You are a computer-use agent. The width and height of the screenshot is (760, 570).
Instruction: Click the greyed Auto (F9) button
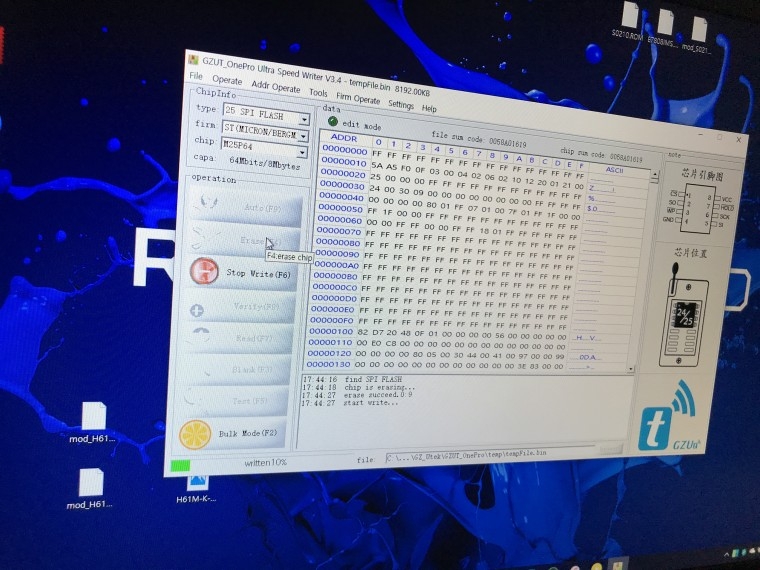click(247, 206)
